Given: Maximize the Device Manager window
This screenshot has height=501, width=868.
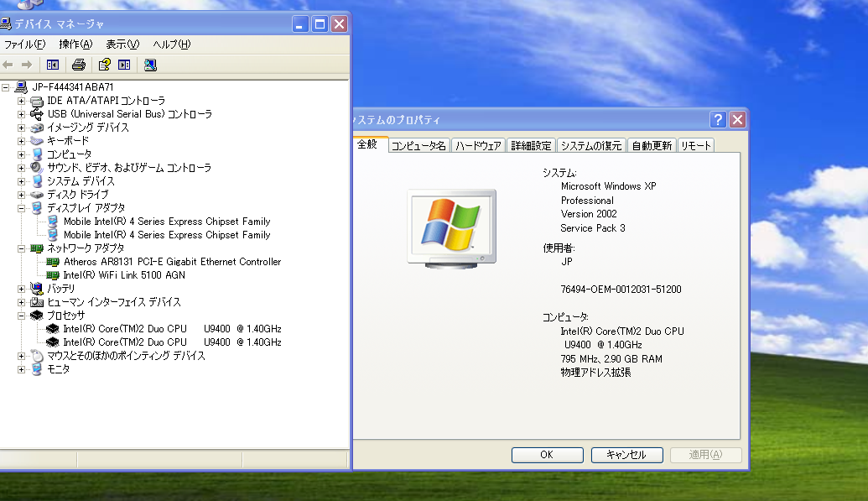Looking at the screenshot, I should coord(320,23).
